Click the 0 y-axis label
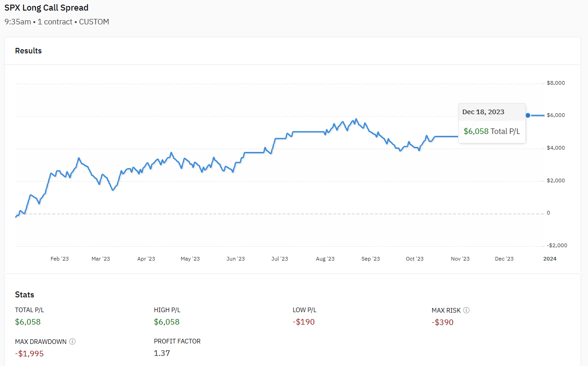Viewport: 588px width, 366px height. coord(548,213)
